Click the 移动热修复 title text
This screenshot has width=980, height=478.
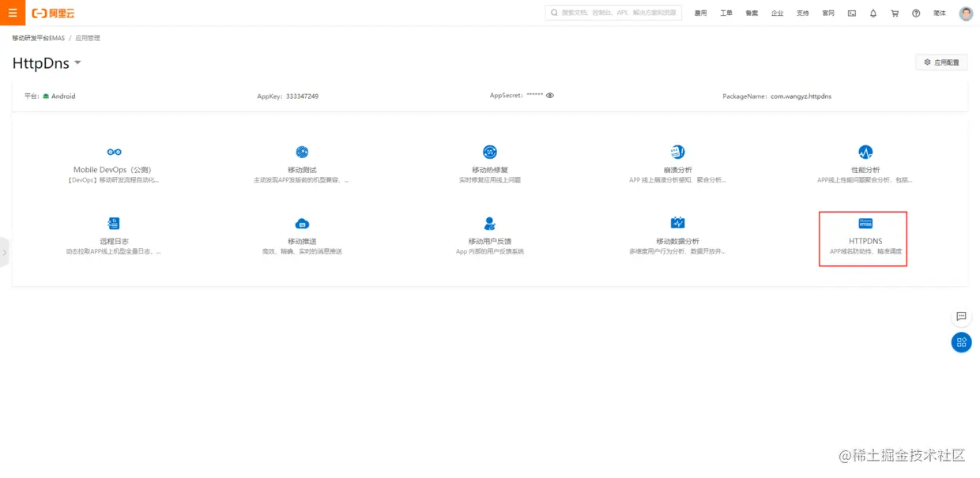[x=490, y=170]
